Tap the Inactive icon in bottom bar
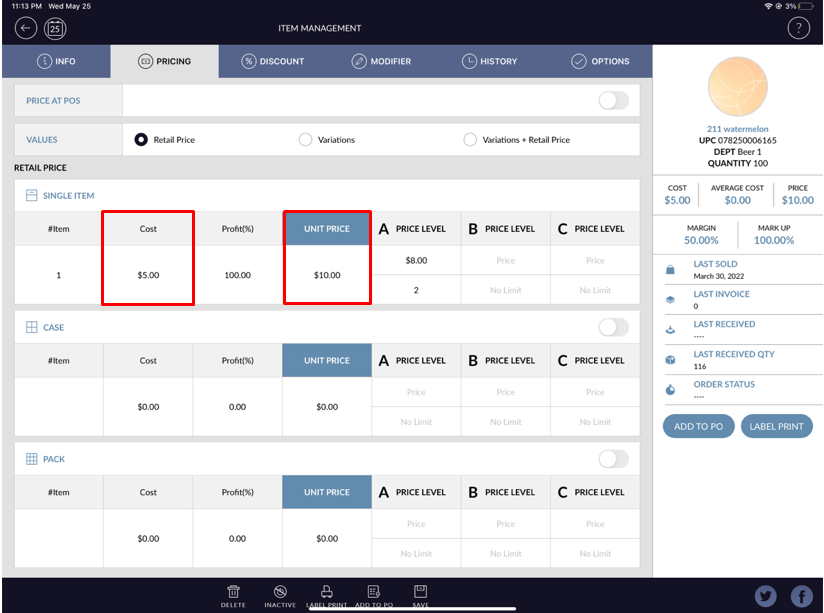 [x=280, y=593]
